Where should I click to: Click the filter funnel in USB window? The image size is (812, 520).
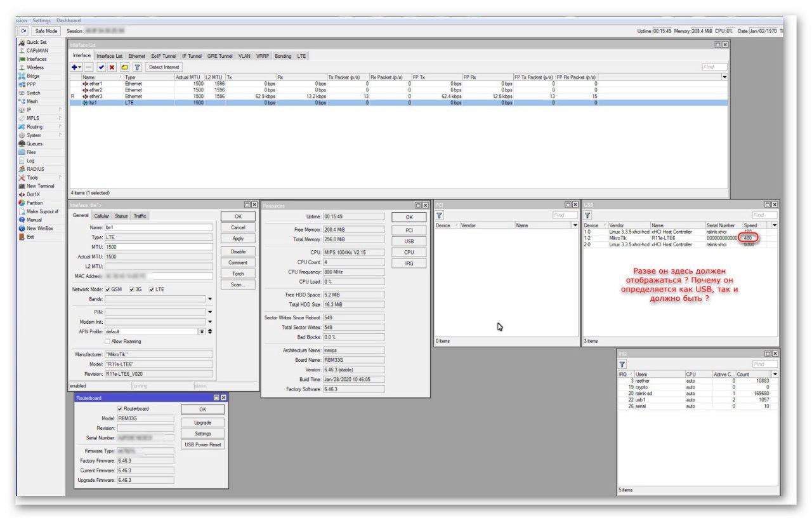(587, 215)
